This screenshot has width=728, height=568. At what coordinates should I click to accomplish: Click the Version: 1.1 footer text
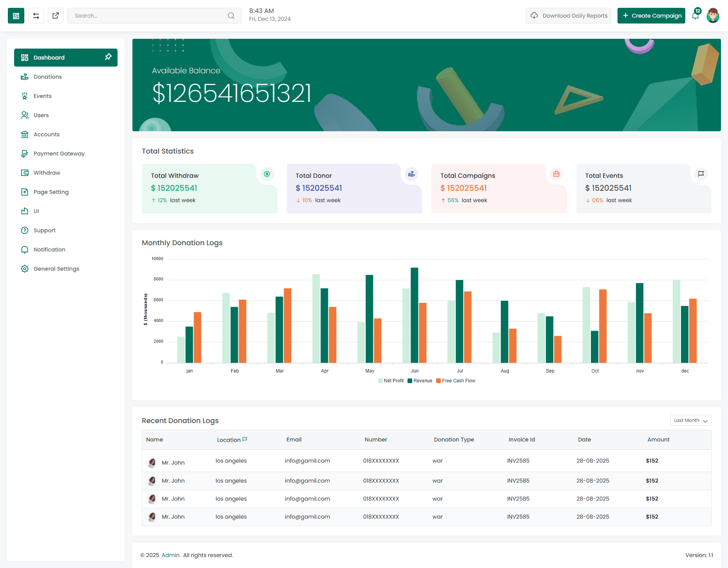[699, 555]
